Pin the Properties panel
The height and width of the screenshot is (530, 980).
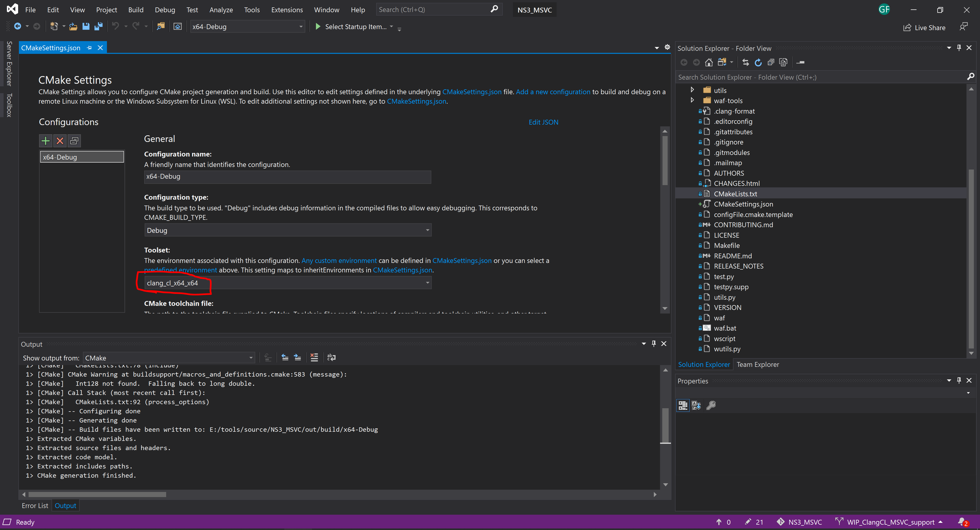[x=959, y=380]
